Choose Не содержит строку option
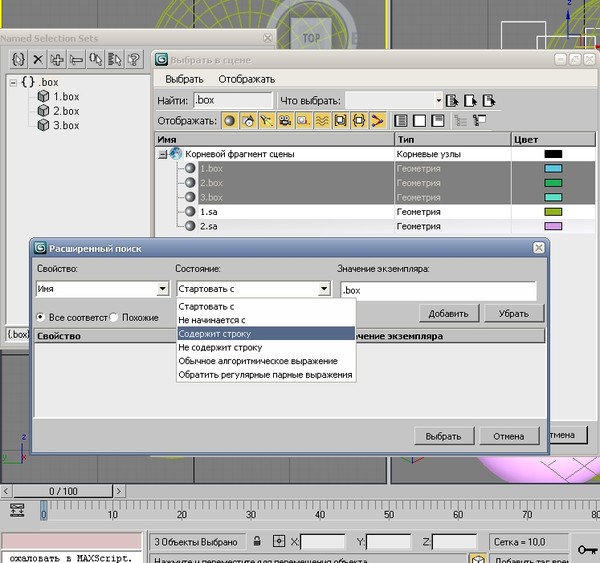Viewport: 600px width, 563px height. (266, 348)
